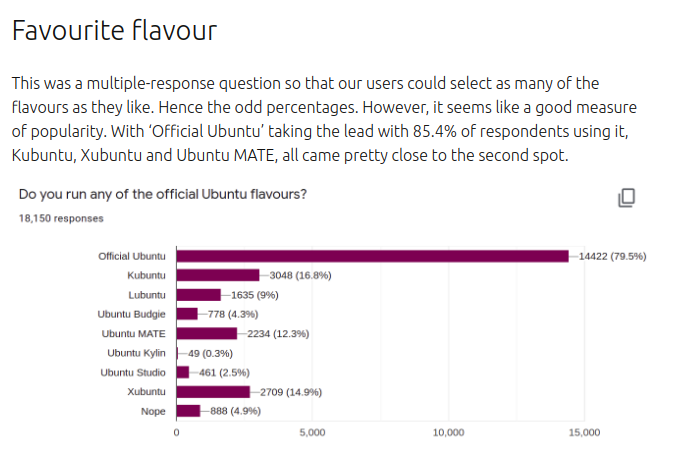This screenshot has width=676, height=461.
Task: Click the '3048 (16.8%)' value label
Action: tap(300, 275)
